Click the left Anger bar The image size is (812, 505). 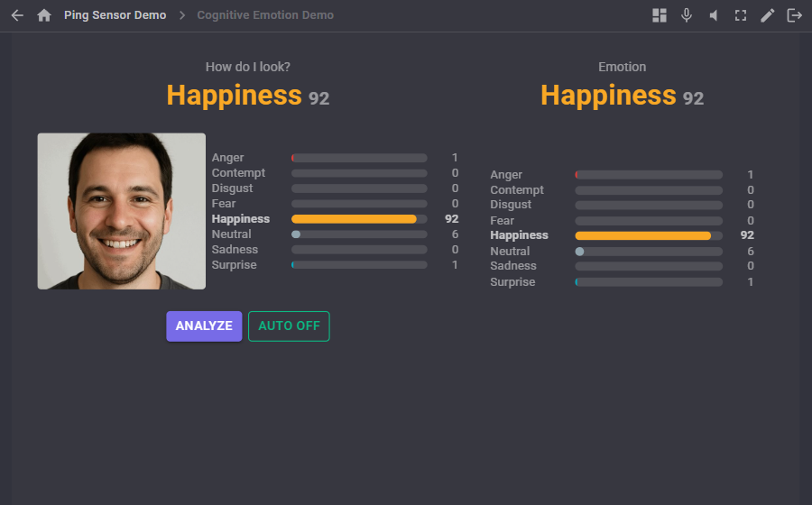click(x=359, y=158)
